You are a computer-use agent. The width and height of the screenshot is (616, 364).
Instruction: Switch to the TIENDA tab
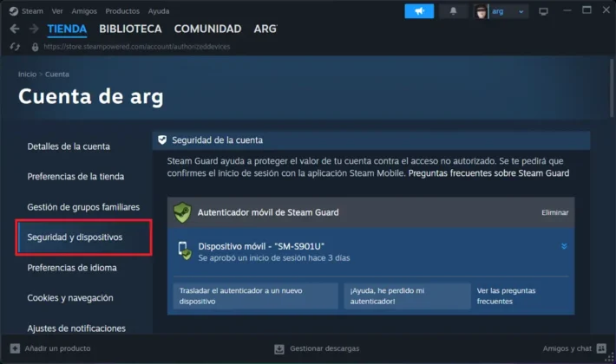coord(67,29)
